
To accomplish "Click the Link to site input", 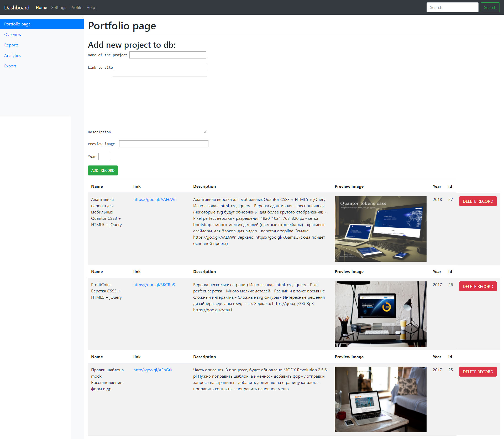I will click(x=160, y=67).
